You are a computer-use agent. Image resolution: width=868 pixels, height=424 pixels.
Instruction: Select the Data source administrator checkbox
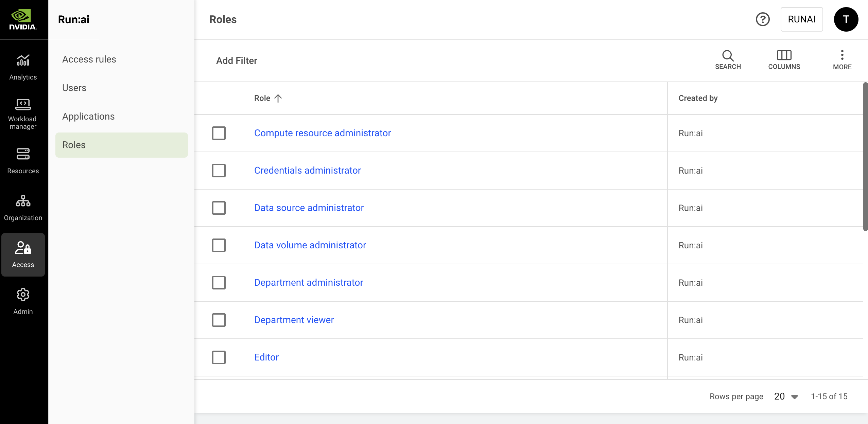(x=219, y=208)
